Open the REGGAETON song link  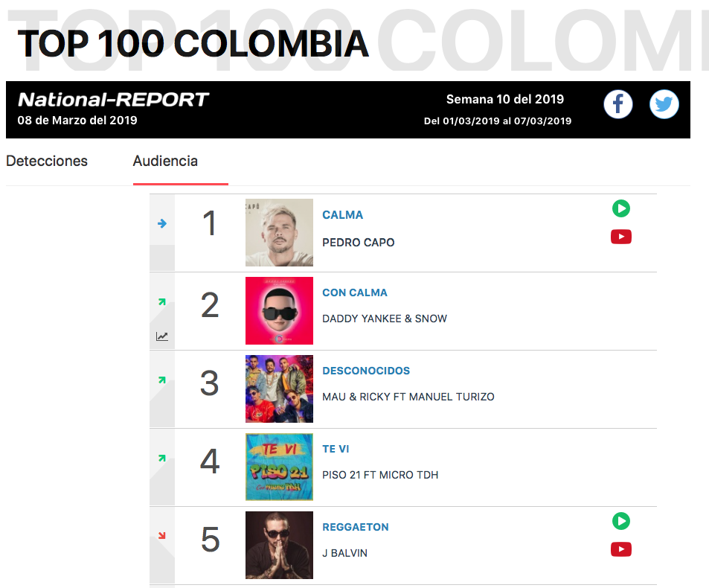tap(356, 528)
